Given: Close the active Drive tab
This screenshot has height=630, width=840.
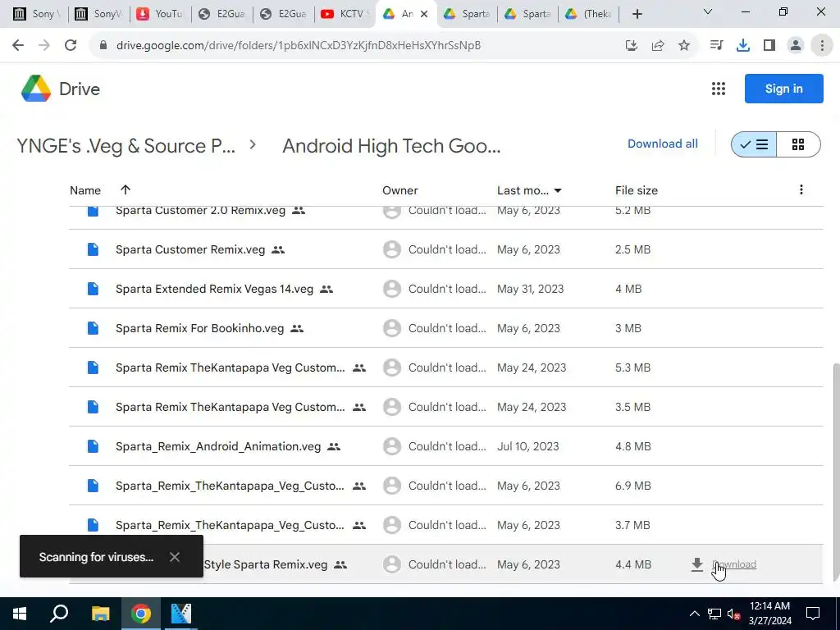Looking at the screenshot, I should tap(424, 14).
